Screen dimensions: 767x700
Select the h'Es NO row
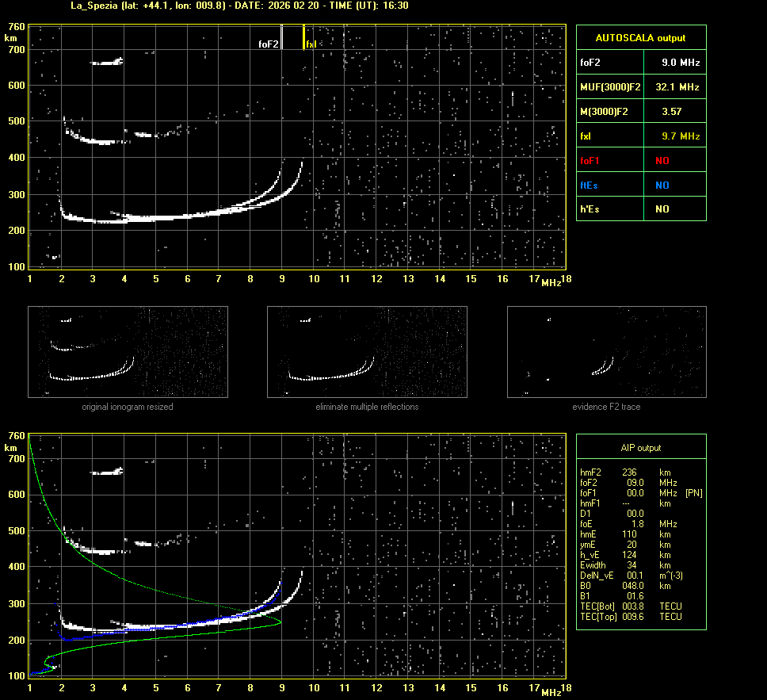pos(640,209)
